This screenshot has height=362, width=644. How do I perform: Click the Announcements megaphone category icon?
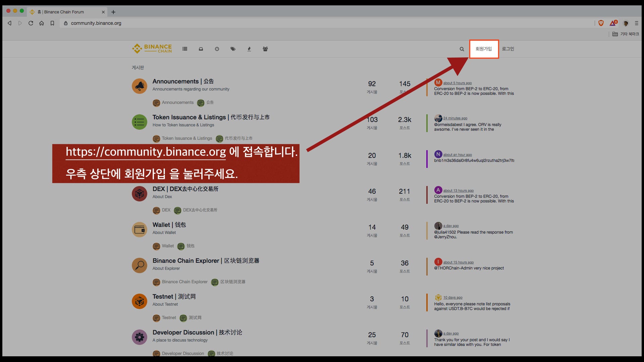139,86
